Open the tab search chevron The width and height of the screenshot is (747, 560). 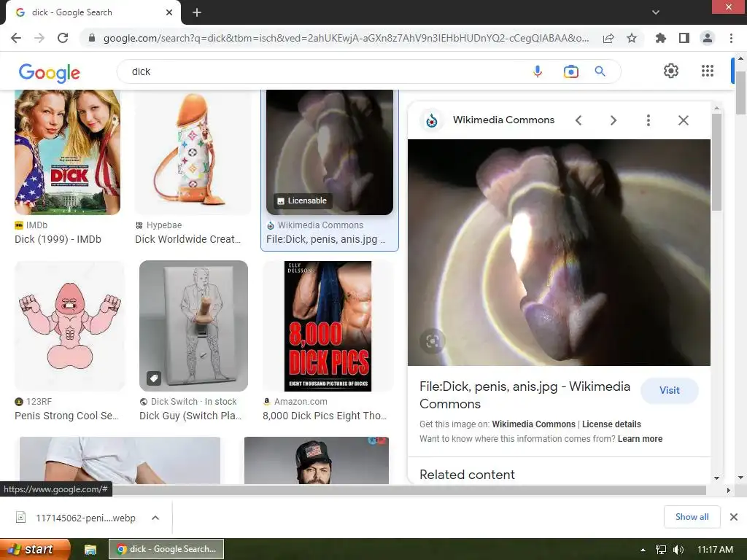tap(656, 12)
